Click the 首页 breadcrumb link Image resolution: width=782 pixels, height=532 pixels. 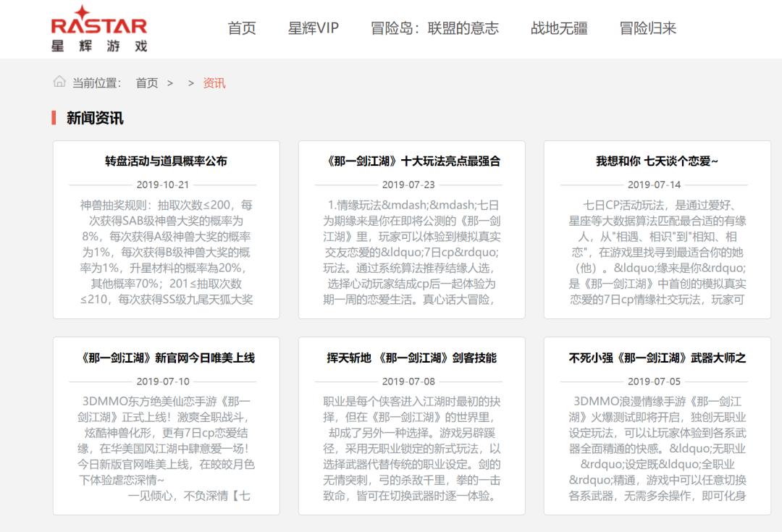tap(147, 83)
